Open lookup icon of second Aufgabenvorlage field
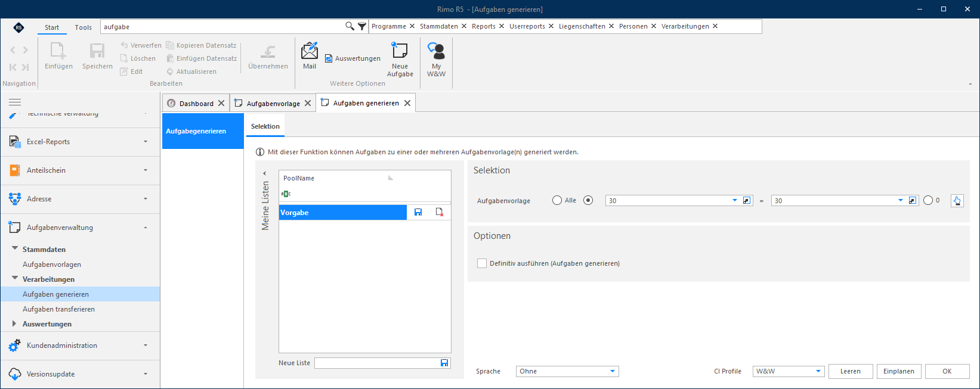 [913, 201]
